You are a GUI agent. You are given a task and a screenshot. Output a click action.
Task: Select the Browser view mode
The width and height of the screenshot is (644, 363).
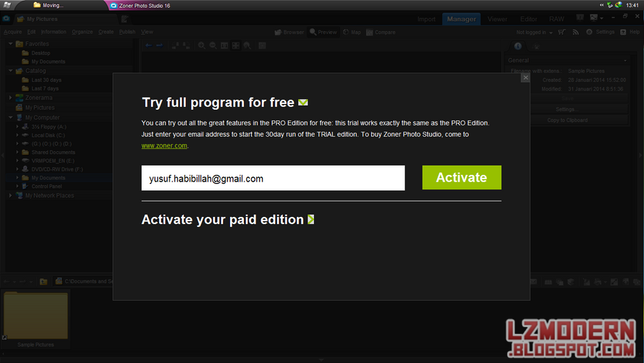289,32
